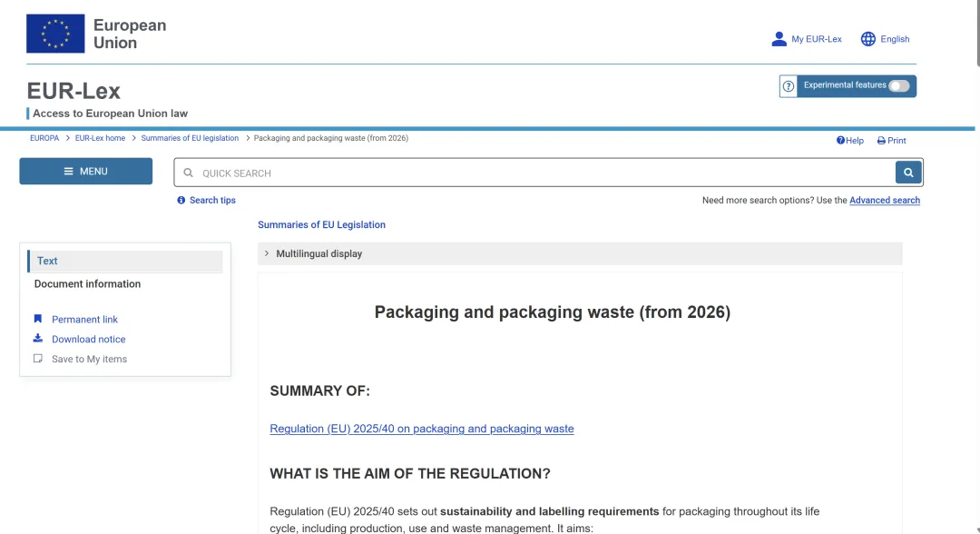The height and width of the screenshot is (534, 980).
Task: Click the 'WHAT IS THE AIM OF THE REGULATION?' heading
Action: click(x=410, y=474)
